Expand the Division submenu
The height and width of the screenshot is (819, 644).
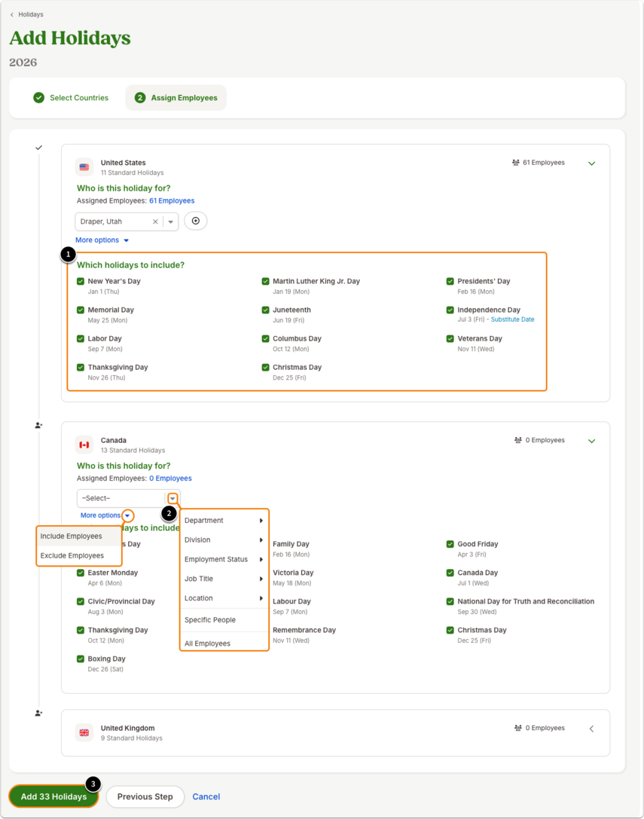[x=224, y=540]
